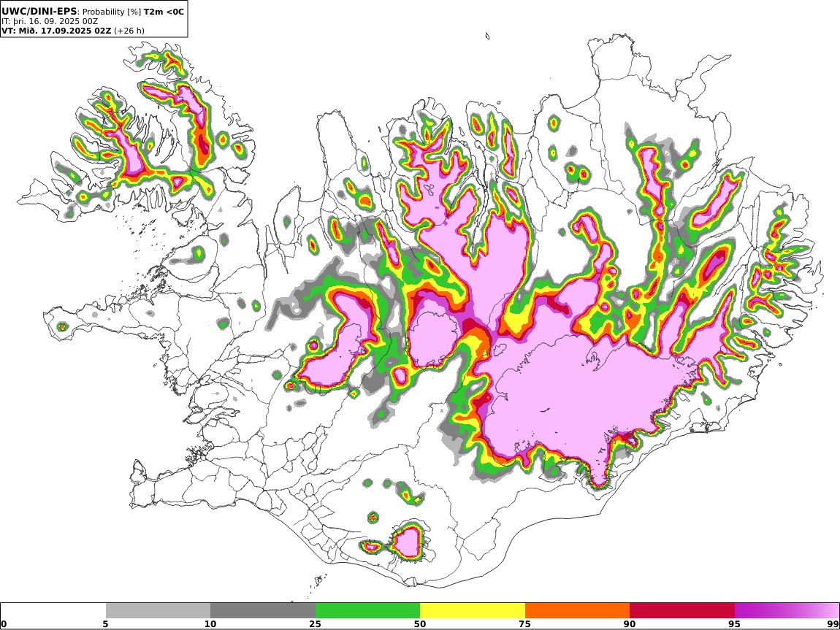840x630 pixels.
Task: Click the '50' legend tick label
Action: [x=420, y=624]
